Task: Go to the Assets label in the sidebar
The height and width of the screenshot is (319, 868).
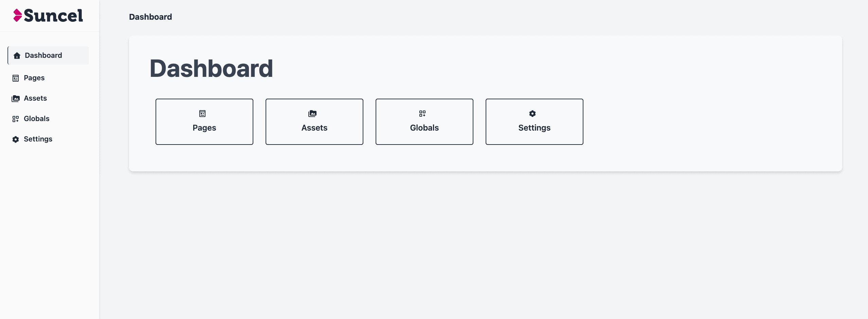Action: click(35, 98)
